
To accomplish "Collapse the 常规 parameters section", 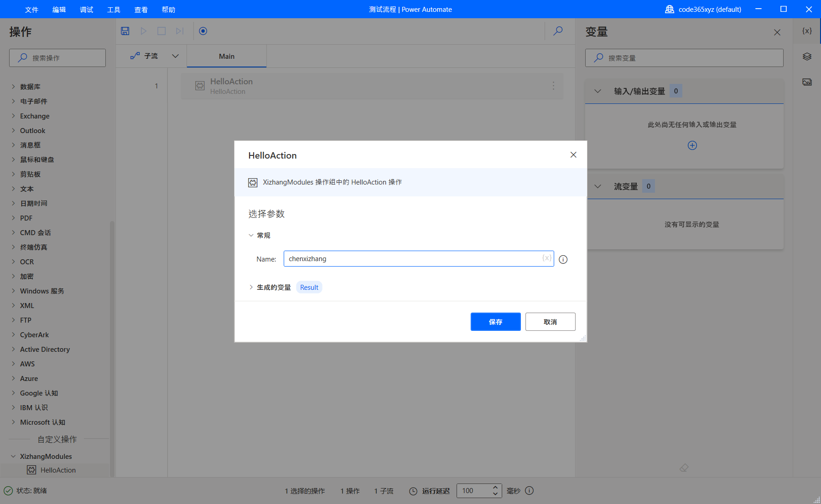I will coord(251,235).
